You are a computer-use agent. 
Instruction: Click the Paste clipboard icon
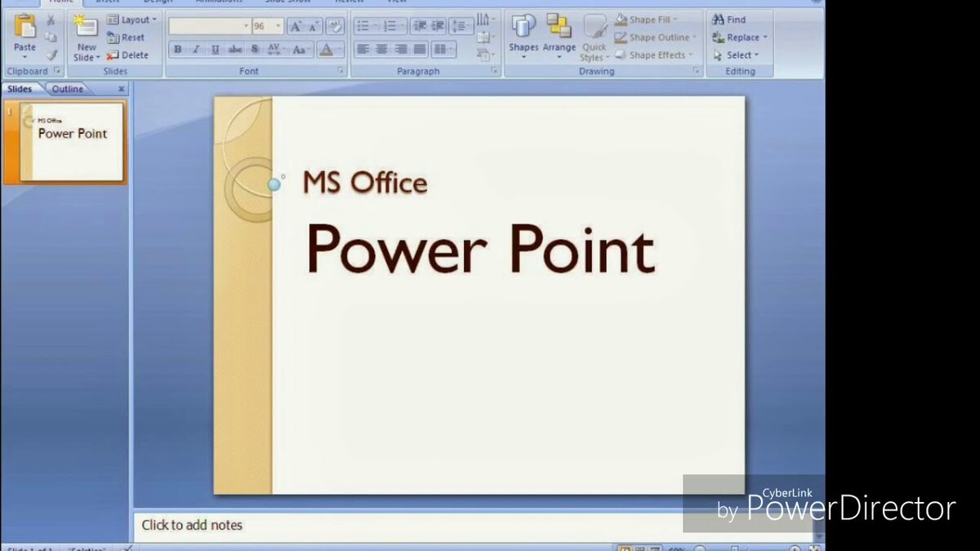(x=25, y=27)
